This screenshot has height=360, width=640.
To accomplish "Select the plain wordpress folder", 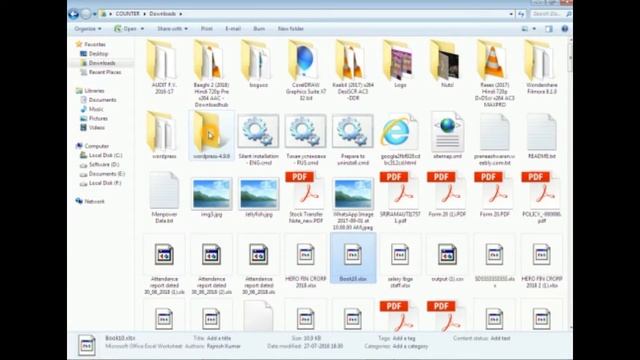I will tap(164, 136).
